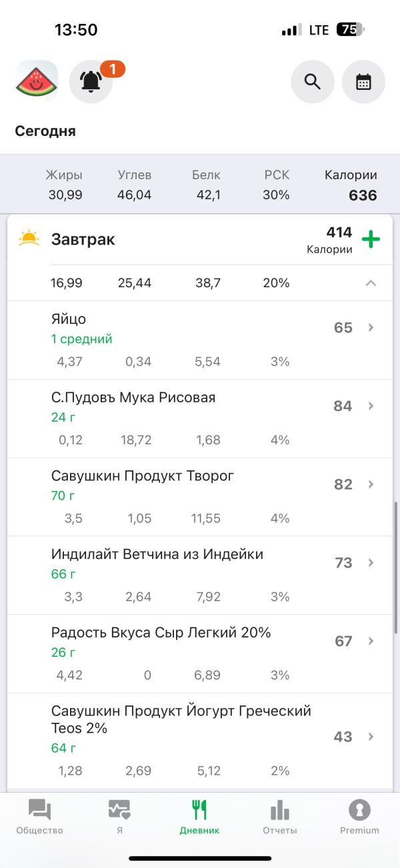The width and height of the screenshot is (400, 868).
Task: Tap the search magnifier icon
Action: tap(312, 81)
